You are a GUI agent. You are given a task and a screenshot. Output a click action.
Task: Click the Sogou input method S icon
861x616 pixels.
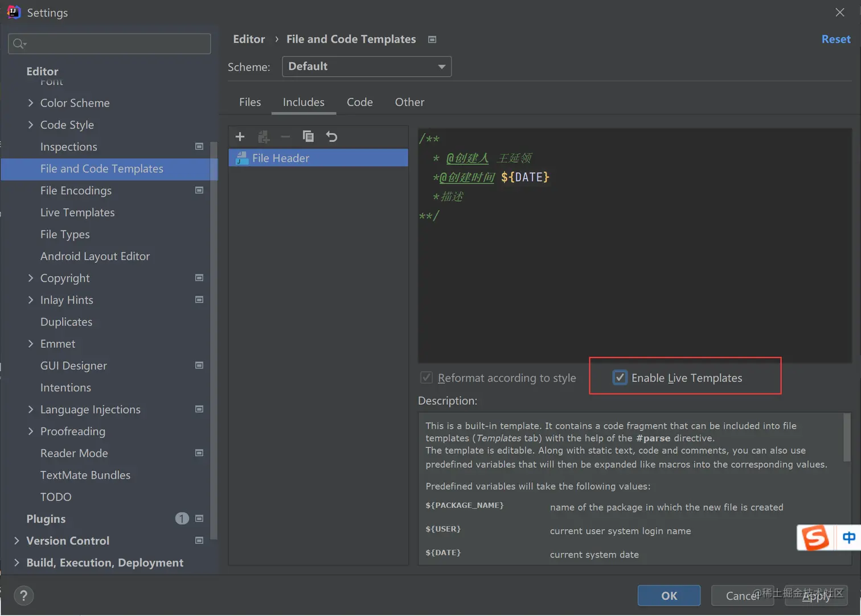tap(815, 537)
